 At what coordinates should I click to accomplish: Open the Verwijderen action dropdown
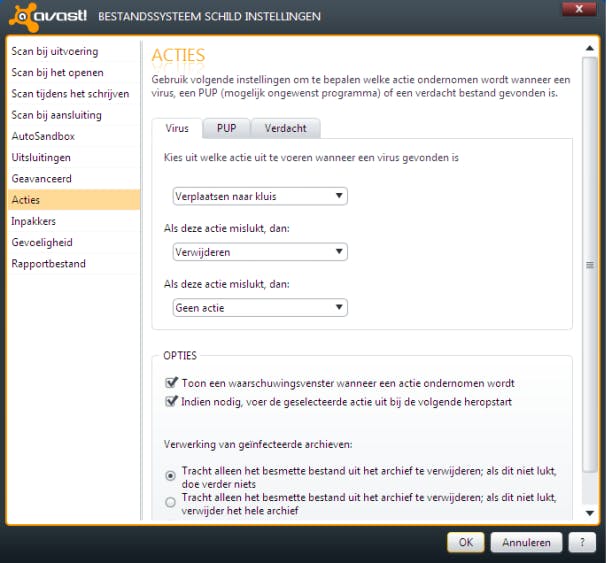point(260,252)
